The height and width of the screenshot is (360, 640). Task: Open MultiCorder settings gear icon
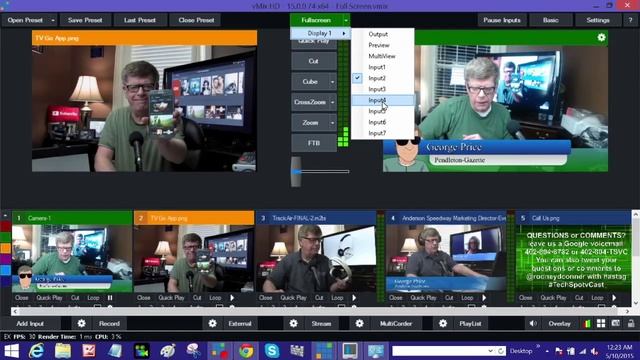coord(359,324)
